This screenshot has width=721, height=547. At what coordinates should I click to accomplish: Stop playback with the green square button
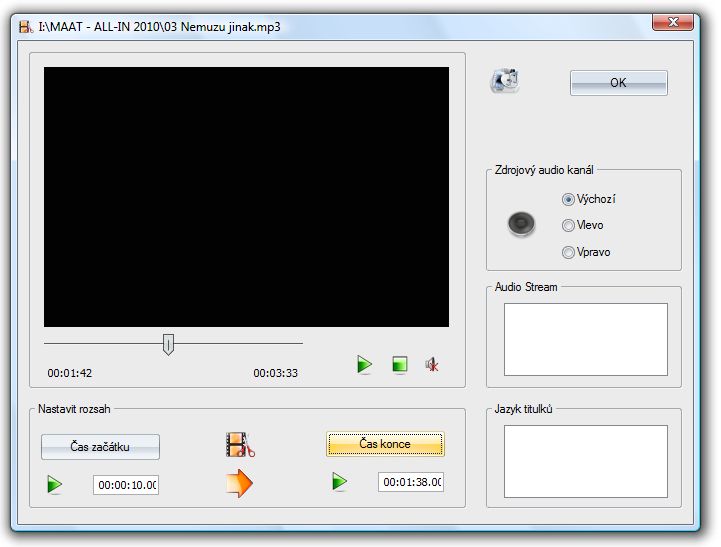[400, 365]
